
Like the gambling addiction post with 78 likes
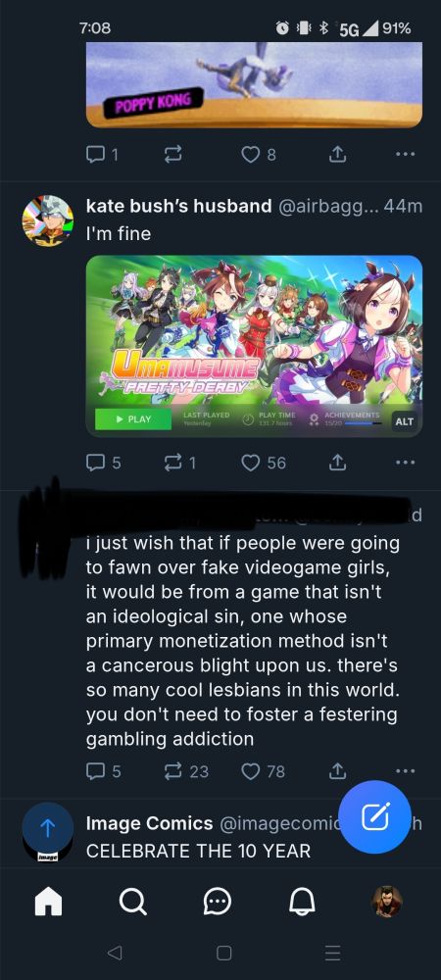pyautogui.click(x=263, y=771)
